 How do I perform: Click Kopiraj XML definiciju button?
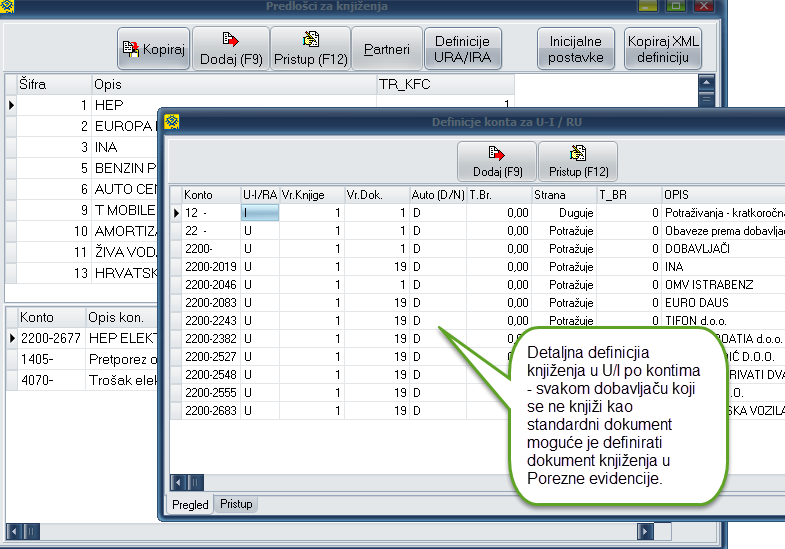(x=658, y=49)
